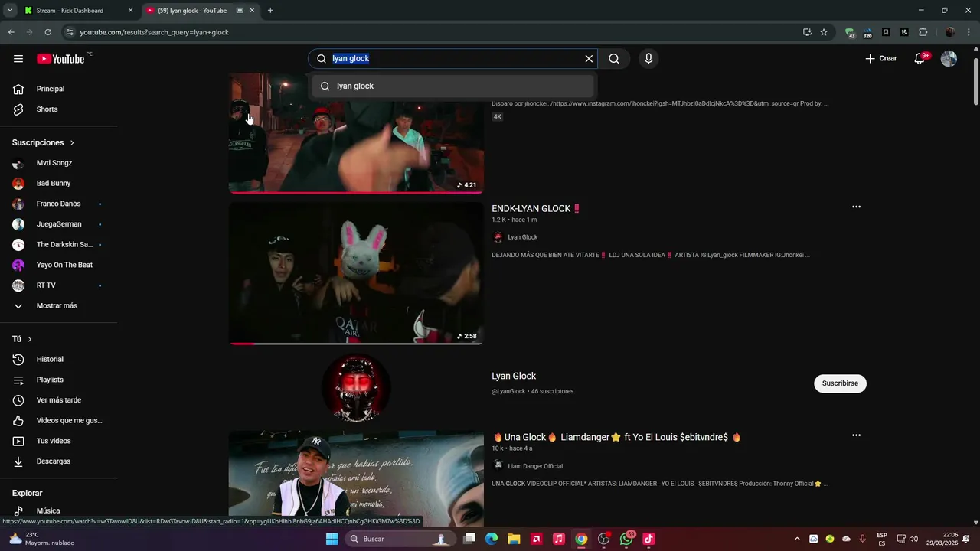Screen dimensions: 980x551
Task: Open the Lyan Glock channel name under ENDK video
Action: 522,237
